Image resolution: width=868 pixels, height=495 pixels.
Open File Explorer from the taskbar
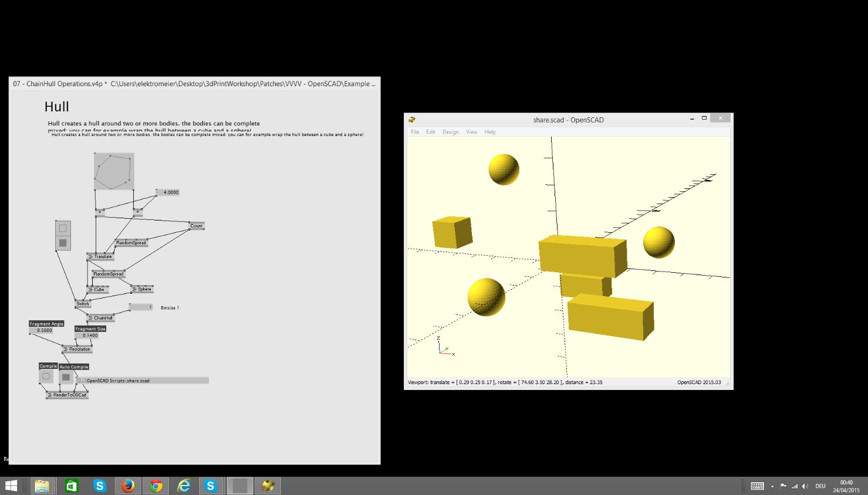[x=42, y=486]
